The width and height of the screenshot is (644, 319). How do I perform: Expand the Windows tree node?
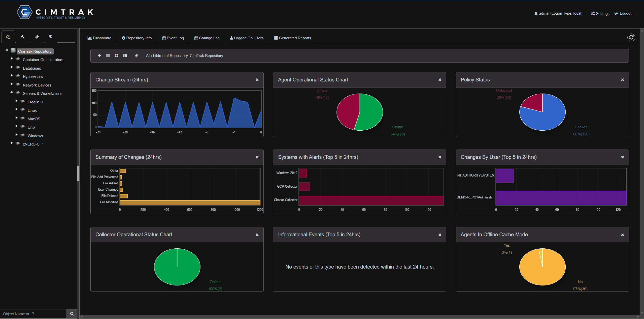coord(16,135)
